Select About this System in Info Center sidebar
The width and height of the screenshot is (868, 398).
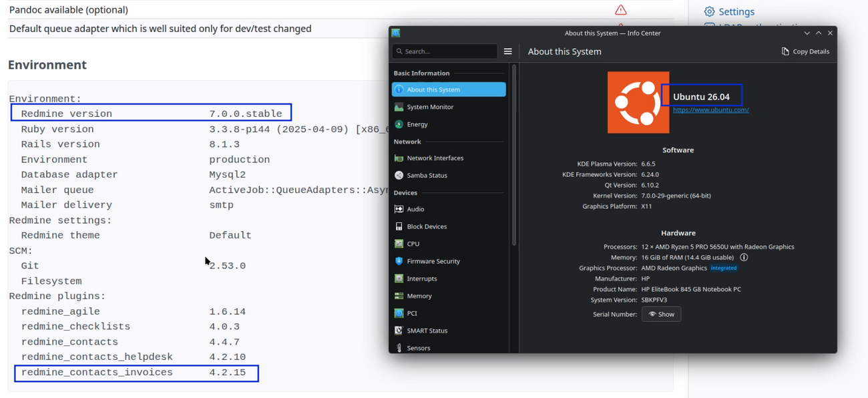coord(449,89)
